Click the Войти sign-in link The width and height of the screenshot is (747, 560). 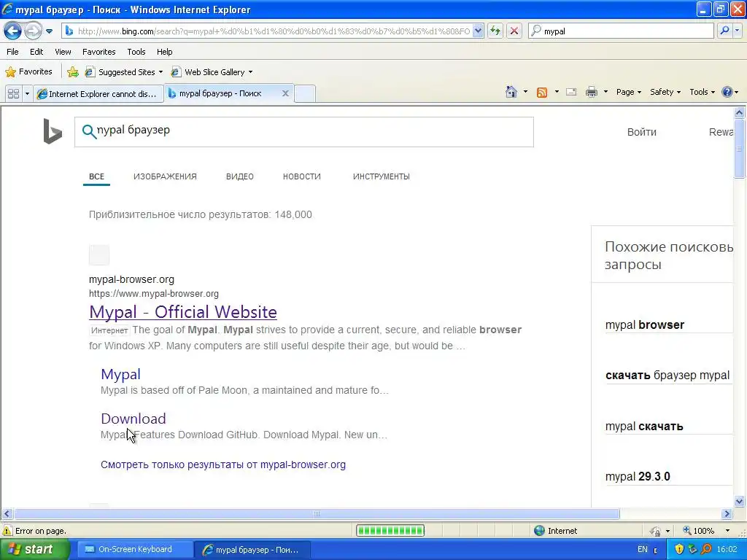[x=641, y=132]
